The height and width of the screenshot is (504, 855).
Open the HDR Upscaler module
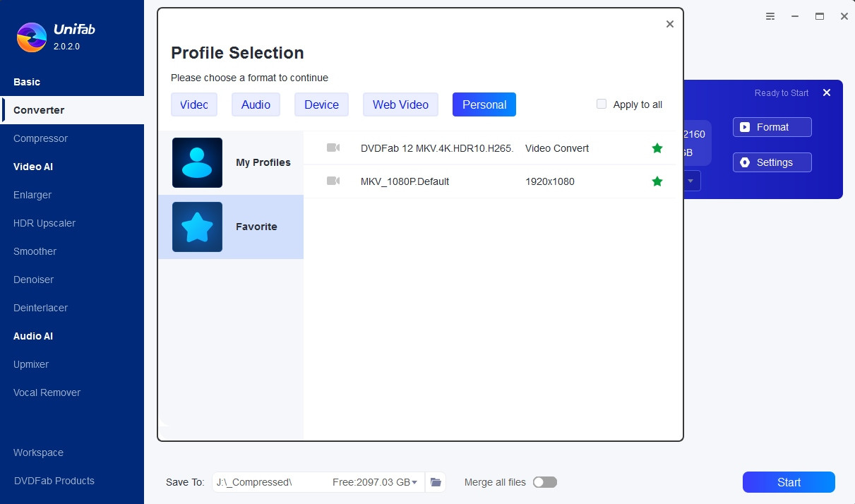pos(44,223)
